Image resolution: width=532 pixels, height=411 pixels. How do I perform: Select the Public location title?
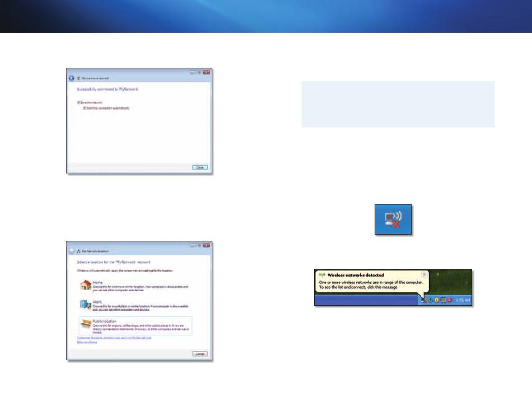[x=105, y=321]
